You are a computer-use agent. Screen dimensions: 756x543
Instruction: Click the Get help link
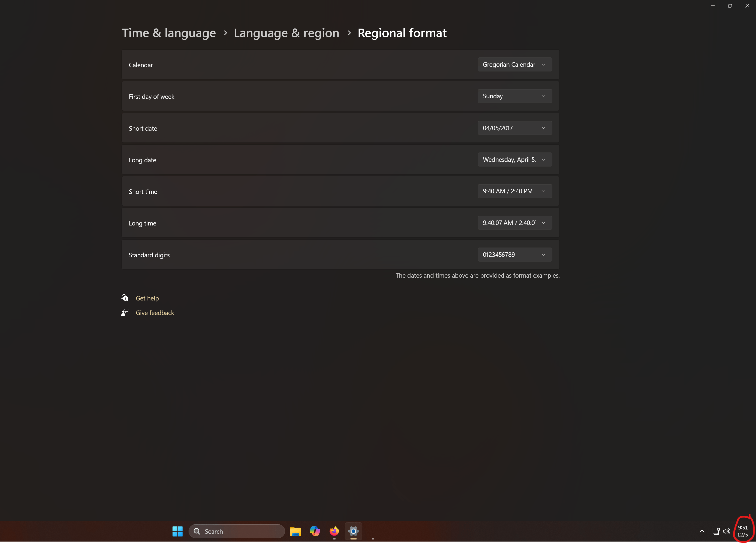(147, 298)
